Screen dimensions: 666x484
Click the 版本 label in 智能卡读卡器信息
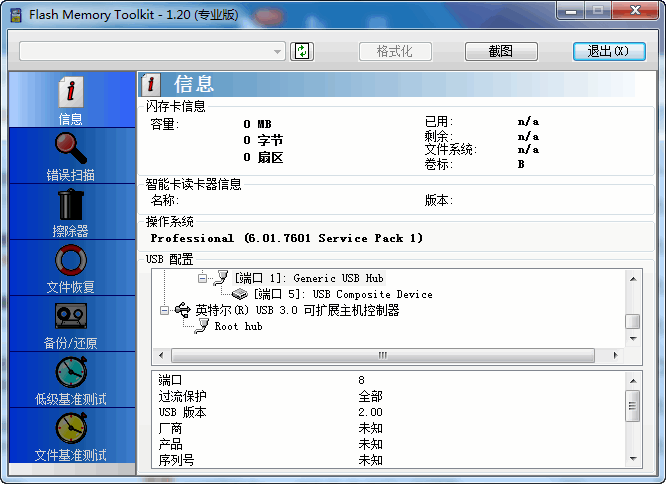click(x=439, y=200)
